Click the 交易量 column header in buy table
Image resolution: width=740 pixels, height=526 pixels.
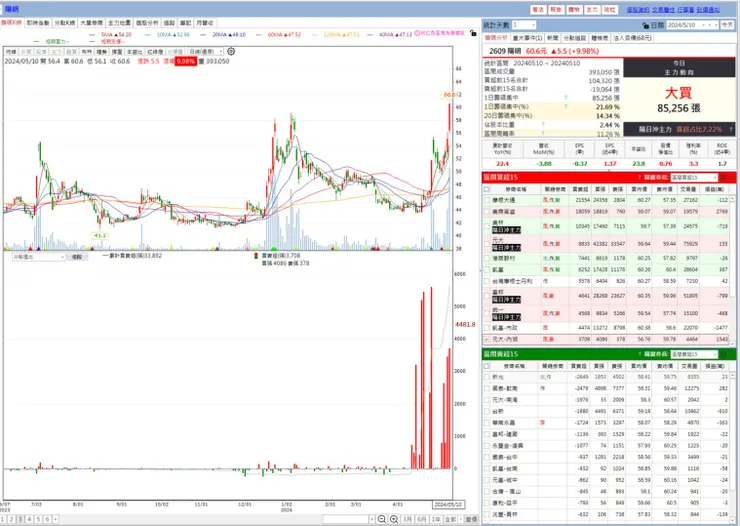688,189
